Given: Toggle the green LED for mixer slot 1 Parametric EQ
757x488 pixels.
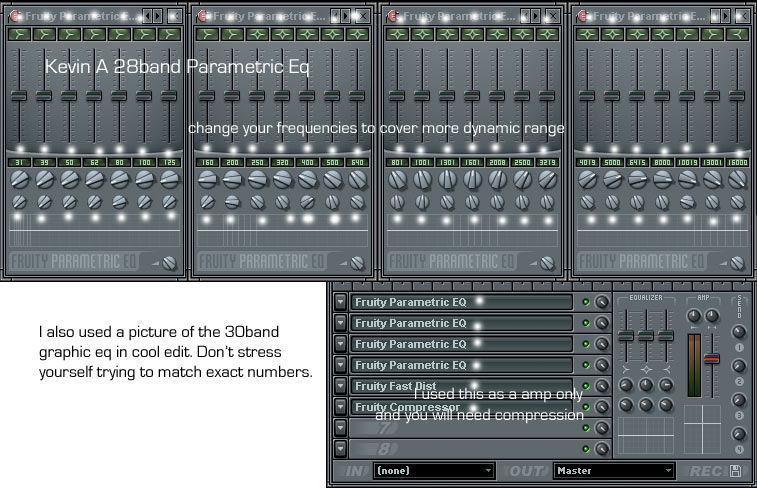Looking at the screenshot, I should (x=586, y=302).
